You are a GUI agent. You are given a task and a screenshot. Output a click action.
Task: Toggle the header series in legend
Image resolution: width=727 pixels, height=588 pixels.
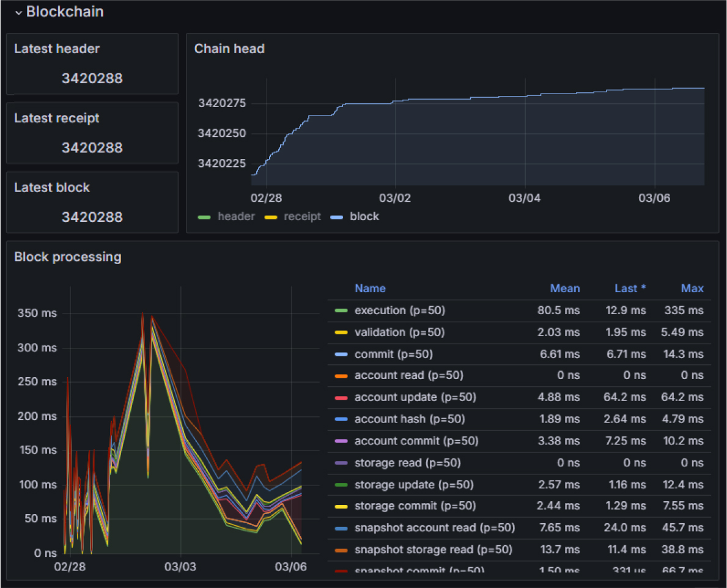(x=235, y=216)
